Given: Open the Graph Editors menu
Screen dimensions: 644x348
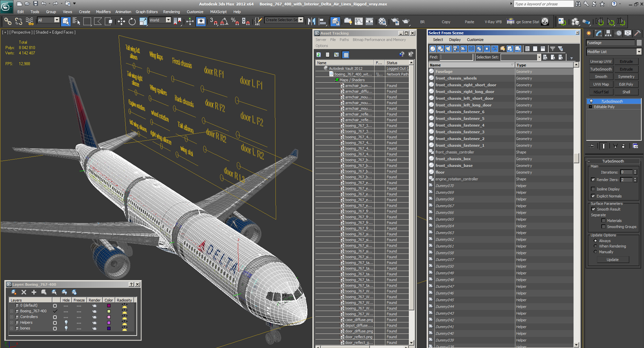Looking at the screenshot, I should tap(147, 12).
